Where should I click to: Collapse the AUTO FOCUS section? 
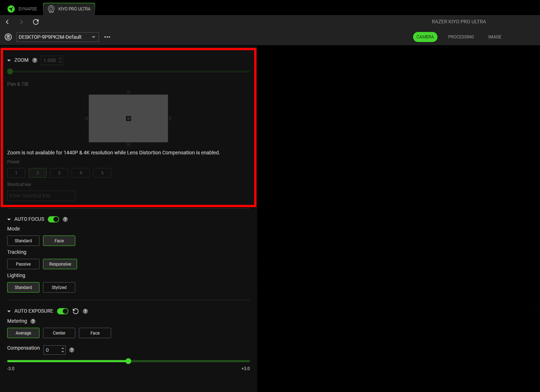coord(9,219)
